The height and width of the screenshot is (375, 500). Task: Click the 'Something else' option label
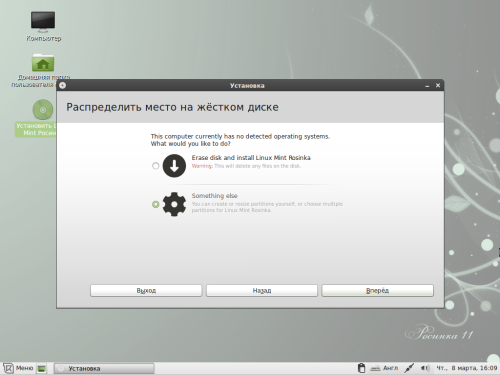pyautogui.click(x=214, y=196)
